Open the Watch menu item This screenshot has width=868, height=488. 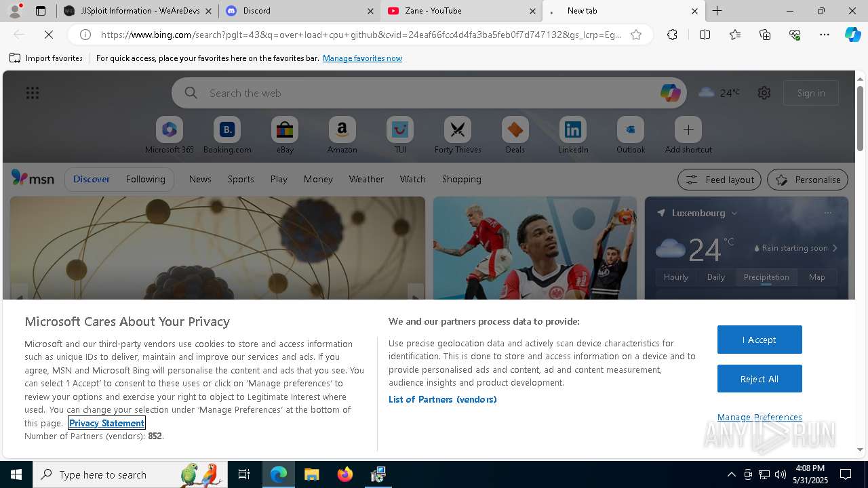pyautogui.click(x=412, y=179)
